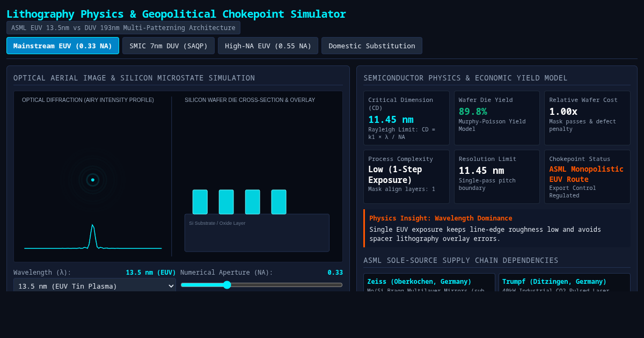Open the Wavelength 13.5 nm dropdown
Viewport: 644px width, 338px height.
(94, 286)
